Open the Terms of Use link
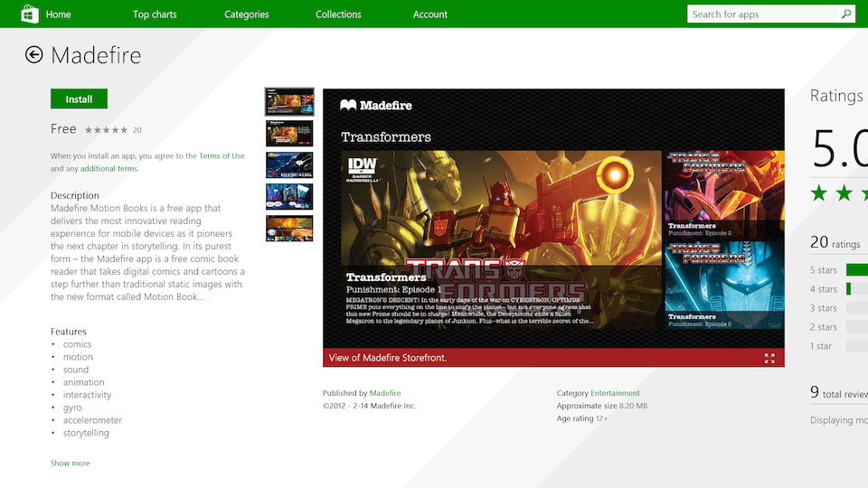 [222, 156]
